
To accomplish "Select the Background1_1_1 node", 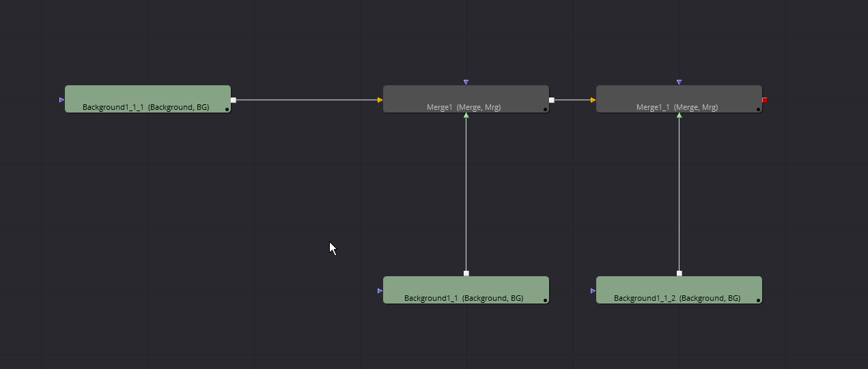I will (148, 99).
